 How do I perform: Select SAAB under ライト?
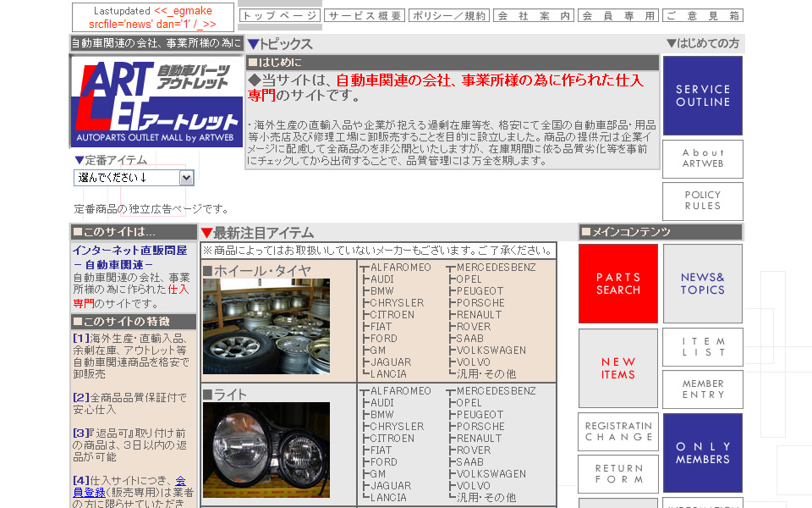pos(469,463)
